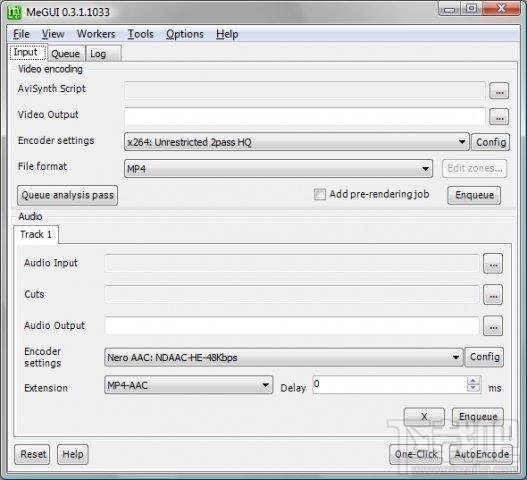This screenshot has height=480, width=527.
Task: Click the Cuts text field
Action: pyautogui.click(x=292, y=294)
